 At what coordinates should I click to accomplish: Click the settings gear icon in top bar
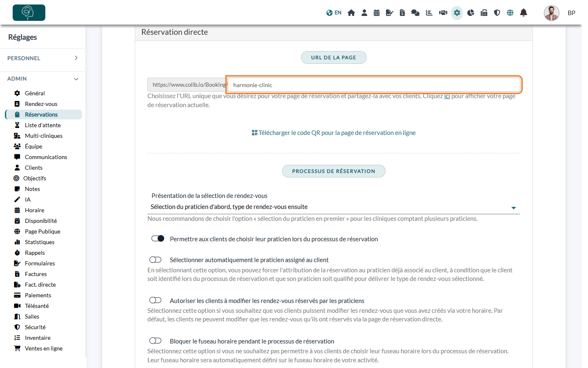click(x=457, y=13)
